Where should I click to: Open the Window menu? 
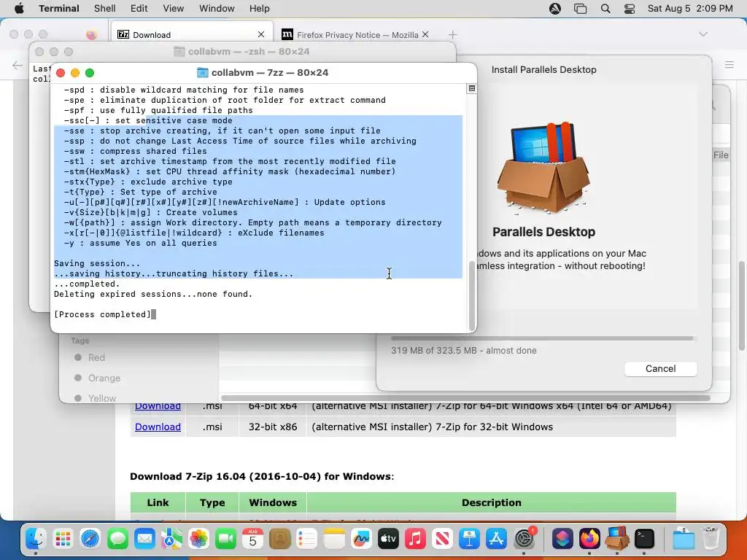pyautogui.click(x=217, y=9)
